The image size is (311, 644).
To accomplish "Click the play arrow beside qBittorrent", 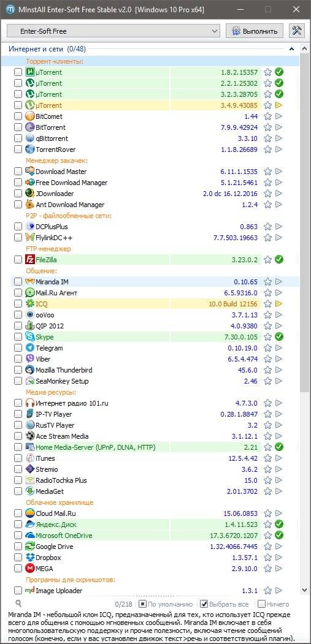I will (279, 138).
